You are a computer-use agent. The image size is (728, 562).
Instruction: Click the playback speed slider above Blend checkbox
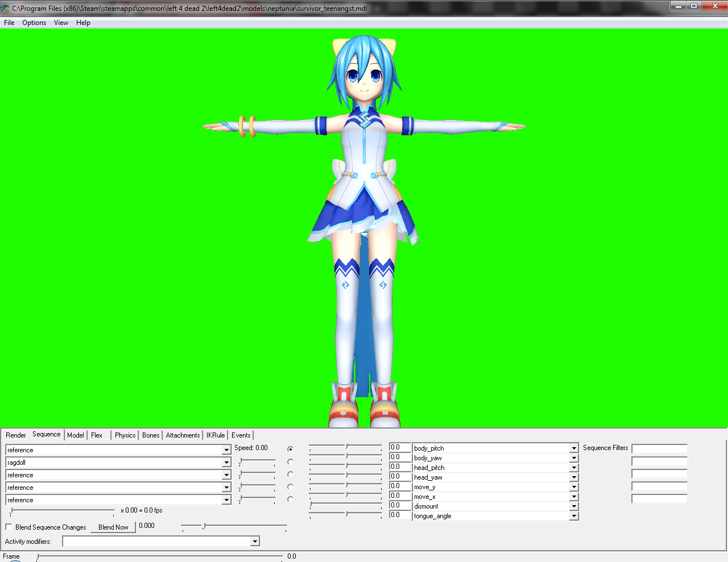[x=61, y=511]
